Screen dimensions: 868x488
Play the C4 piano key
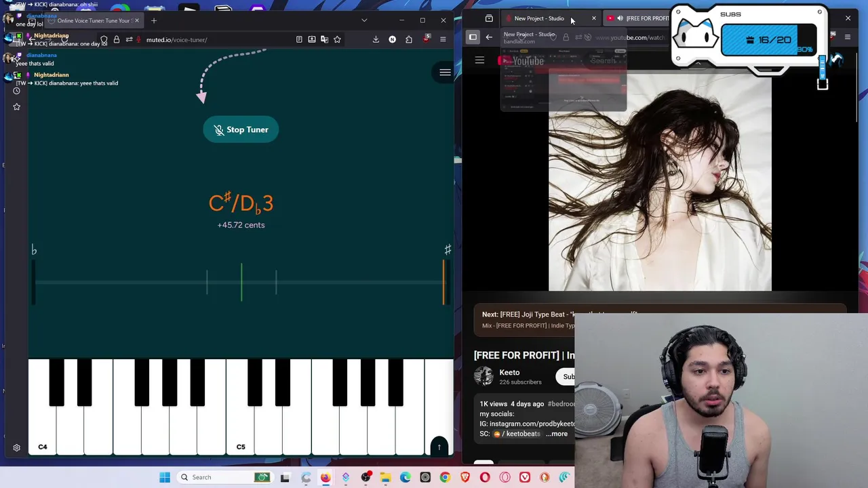(42, 407)
